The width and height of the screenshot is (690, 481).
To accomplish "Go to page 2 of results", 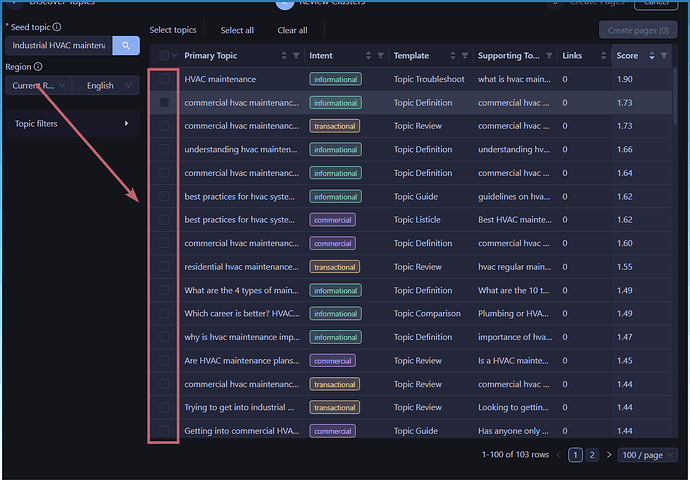I will pos(592,455).
